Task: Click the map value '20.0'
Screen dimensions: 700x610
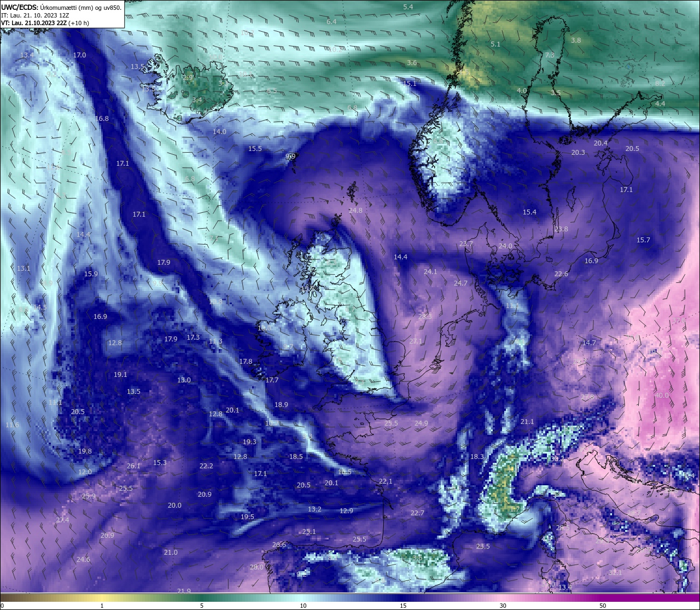Action: coord(174,506)
